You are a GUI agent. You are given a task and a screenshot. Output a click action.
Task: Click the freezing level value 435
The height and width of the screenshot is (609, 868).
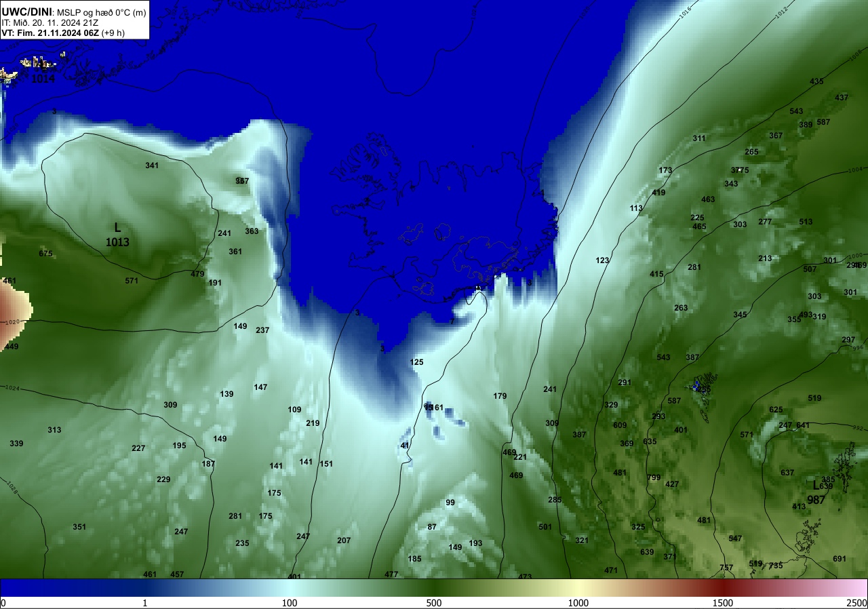tap(816, 81)
